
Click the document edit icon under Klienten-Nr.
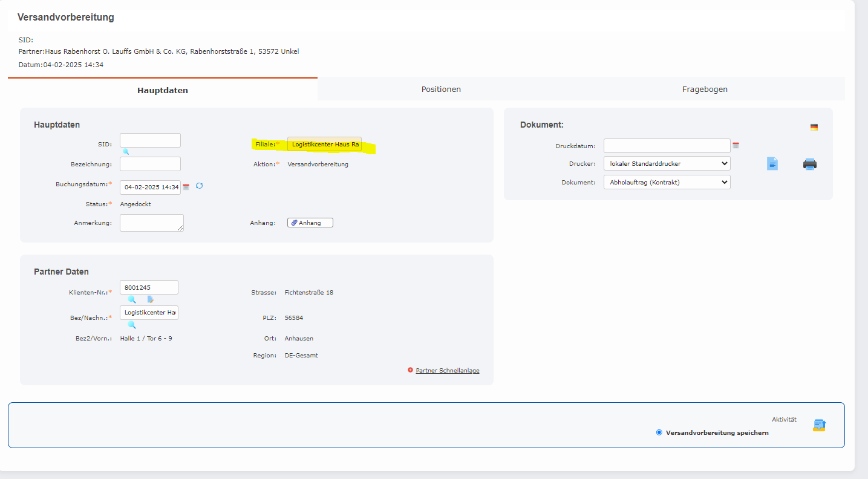150,299
